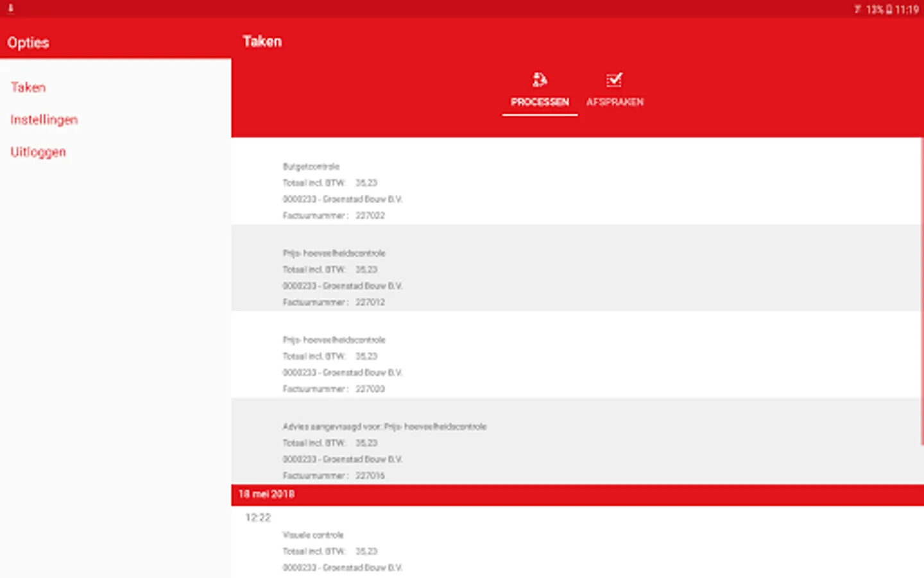Tap the 12:22 time label
This screenshot has height=578, width=924.
[x=258, y=518]
